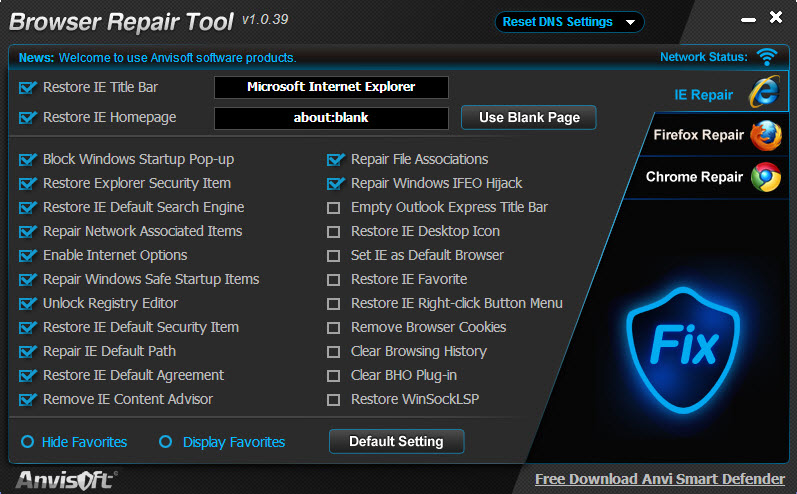Uncheck Restore Explorer Security Item
Screen dimensions: 797x494
tap(27, 183)
